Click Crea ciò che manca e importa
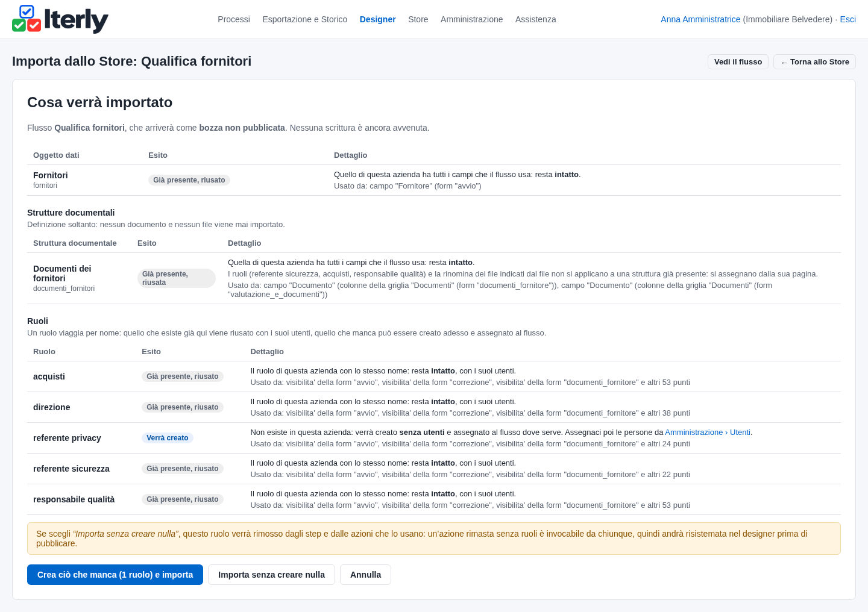Image resolution: width=868 pixels, height=612 pixels. coord(115,575)
